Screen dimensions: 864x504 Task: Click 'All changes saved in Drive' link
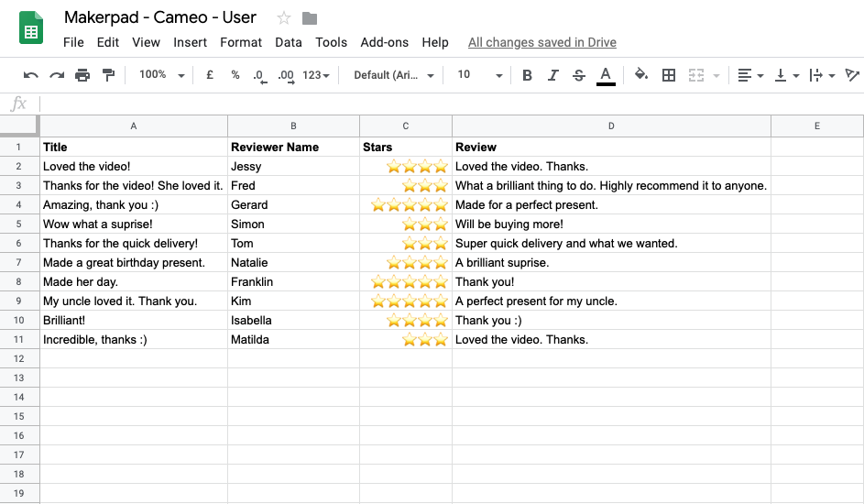(542, 42)
